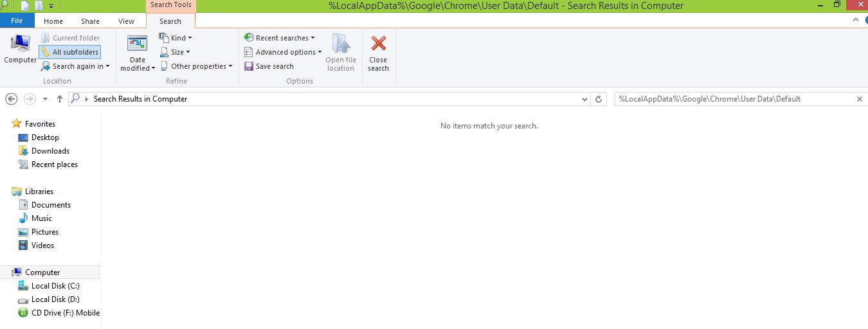868x329 pixels.
Task: Open the Pictures library
Action: point(45,232)
